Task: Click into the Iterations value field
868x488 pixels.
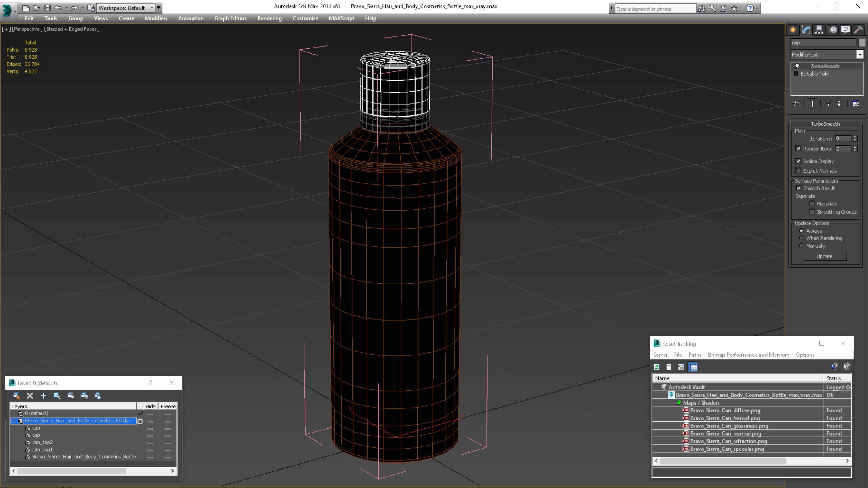Action: pos(843,139)
